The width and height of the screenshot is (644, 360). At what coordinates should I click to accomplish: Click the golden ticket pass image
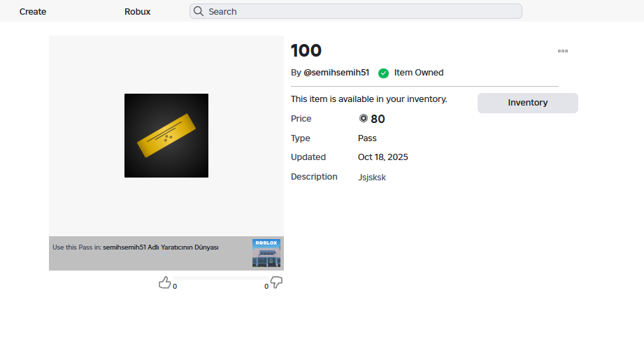(x=166, y=136)
